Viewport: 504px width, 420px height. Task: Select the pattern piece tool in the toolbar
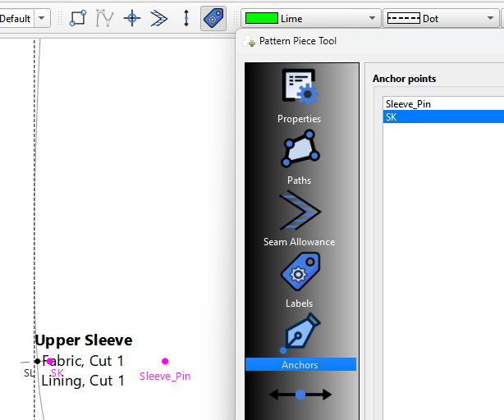(78, 18)
